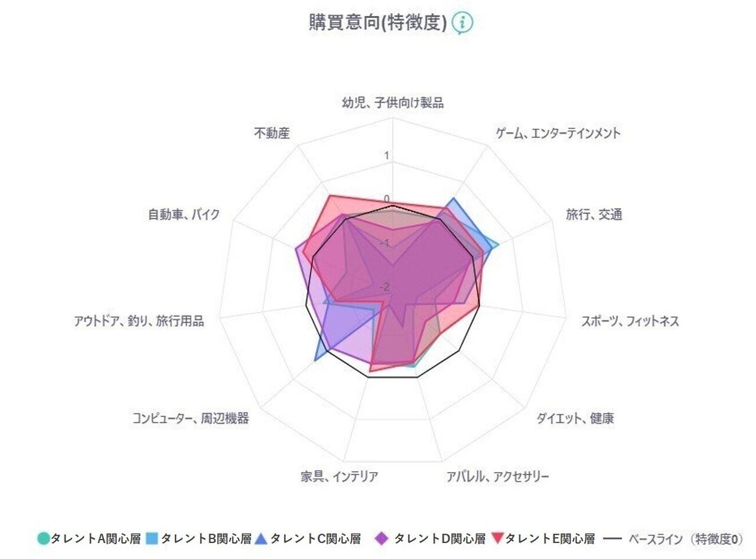Screen dimensions: 756x559
Task: Select the ダイエット、健康 axis label
Action: tap(575, 419)
